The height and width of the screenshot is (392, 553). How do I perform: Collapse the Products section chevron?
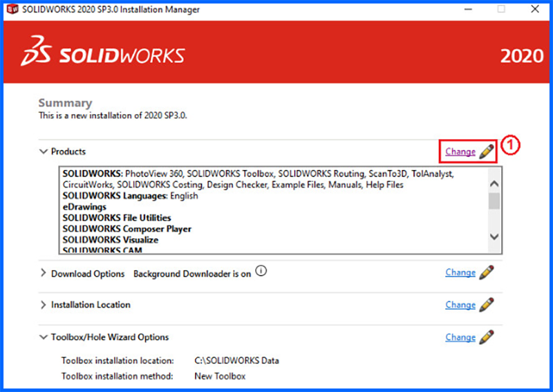44,151
